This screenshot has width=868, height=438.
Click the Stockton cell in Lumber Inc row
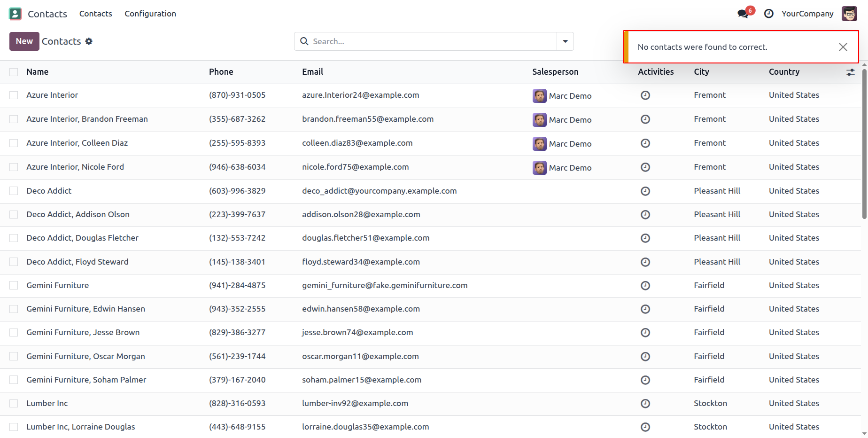tap(711, 403)
